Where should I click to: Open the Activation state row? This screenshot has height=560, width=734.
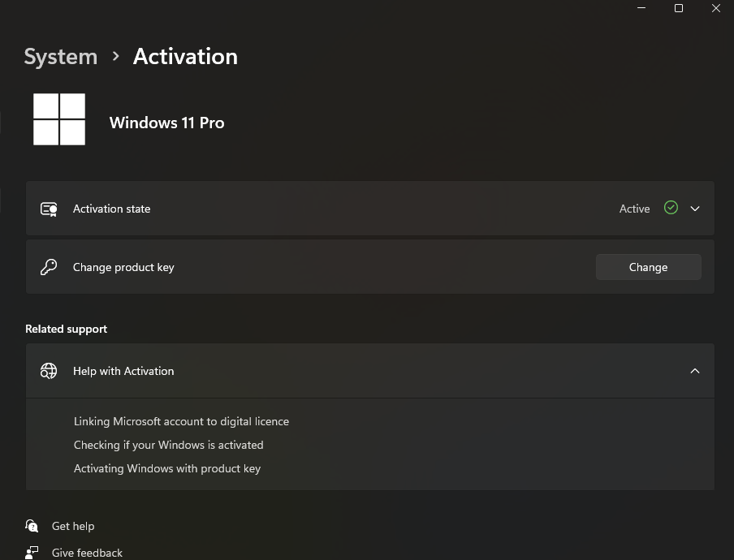(369, 209)
